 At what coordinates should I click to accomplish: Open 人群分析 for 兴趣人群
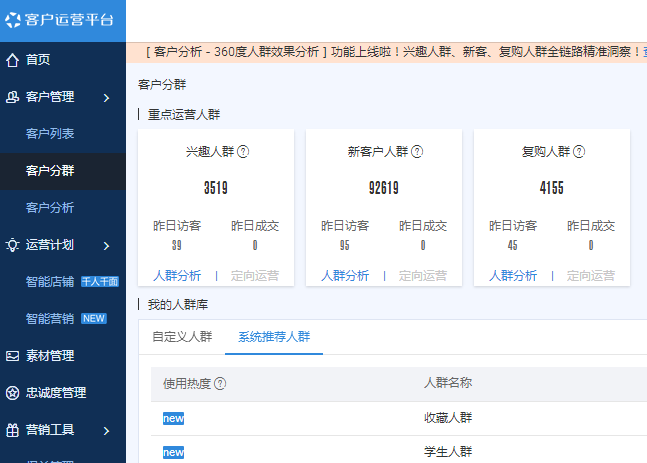[x=177, y=276]
